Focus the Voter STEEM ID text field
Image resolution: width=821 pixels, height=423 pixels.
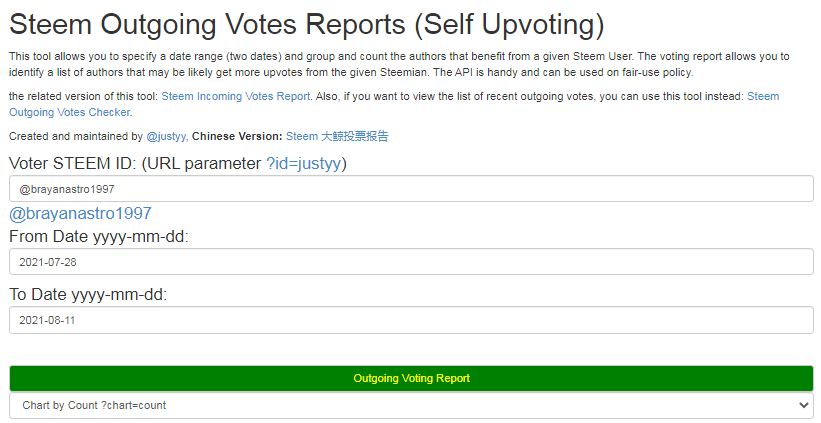[411, 189]
